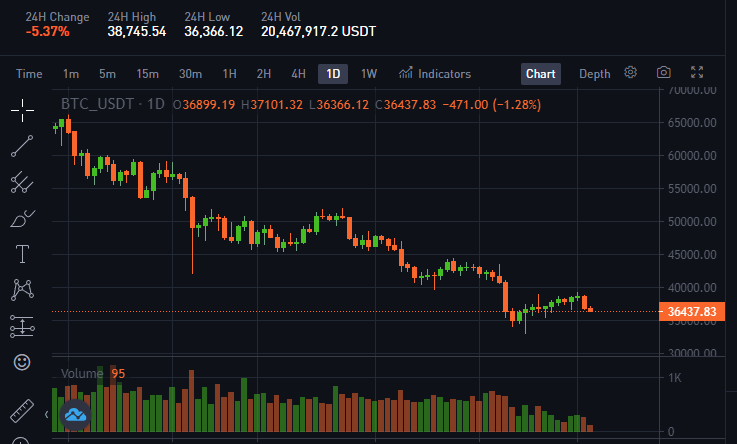Select the crosshair cursor tool

[22, 110]
